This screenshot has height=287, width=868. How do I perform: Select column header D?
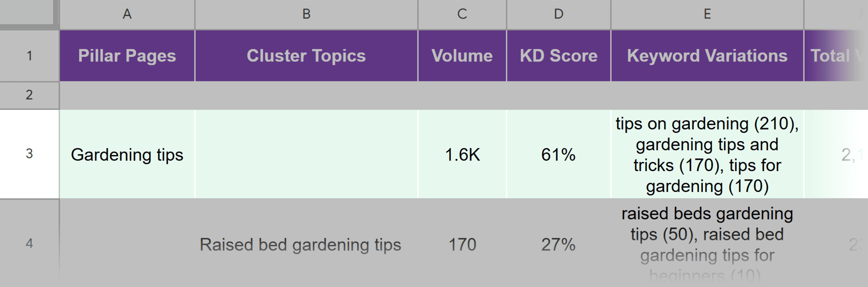point(558,14)
